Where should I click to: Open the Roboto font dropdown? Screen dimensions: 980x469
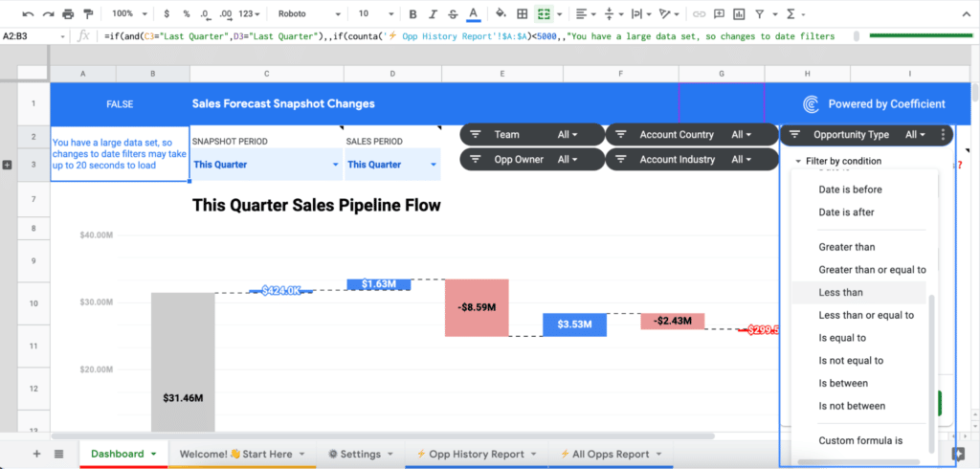click(310, 13)
